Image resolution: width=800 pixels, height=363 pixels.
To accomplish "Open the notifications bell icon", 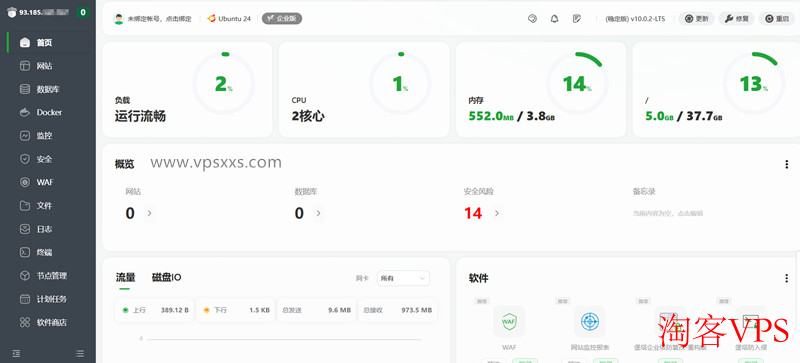I will pyautogui.click(x=555, y=19).
